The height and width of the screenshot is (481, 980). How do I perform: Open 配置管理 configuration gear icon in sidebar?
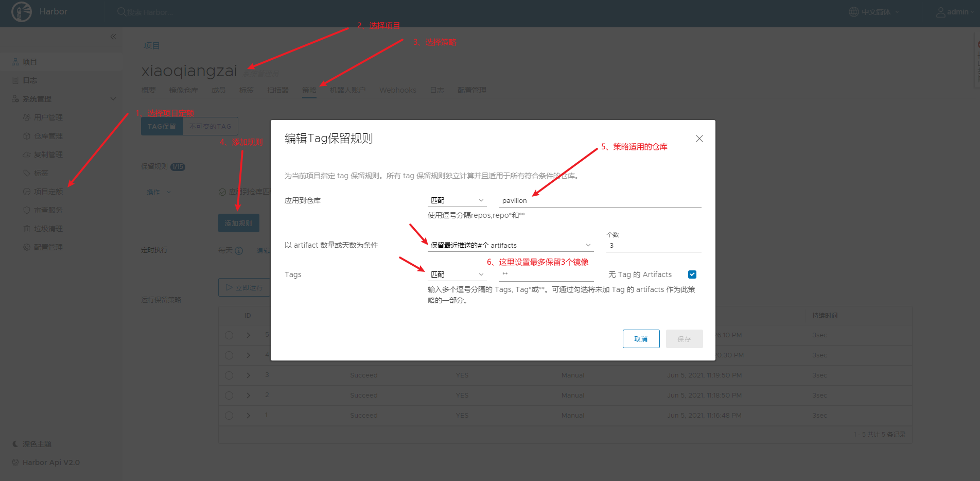click(27, 247)
